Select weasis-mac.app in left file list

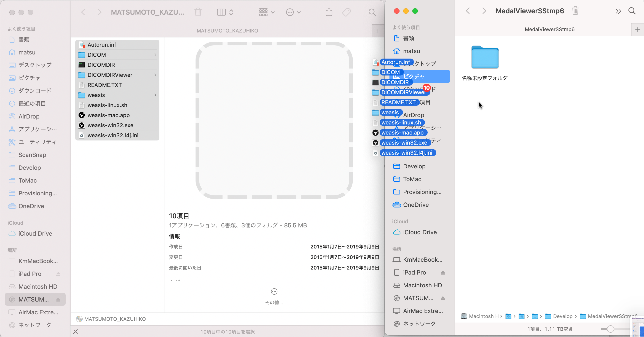(117, 115)
